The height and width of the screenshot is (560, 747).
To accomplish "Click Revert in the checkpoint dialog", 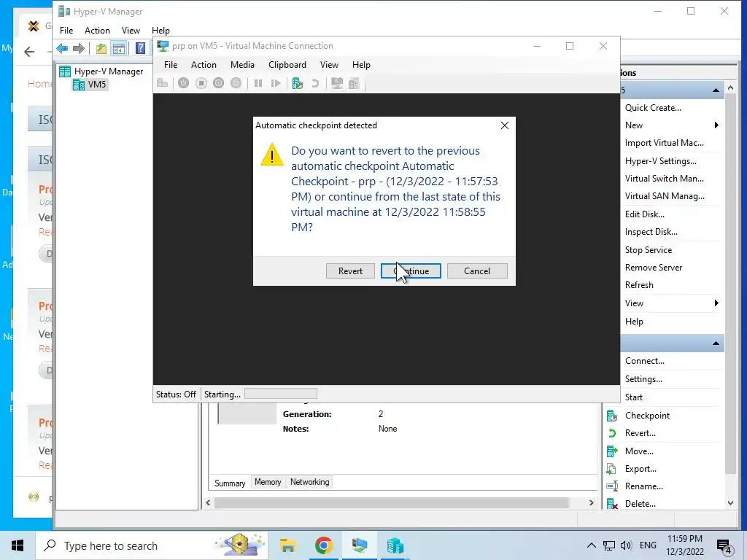I will coord(350,271).
